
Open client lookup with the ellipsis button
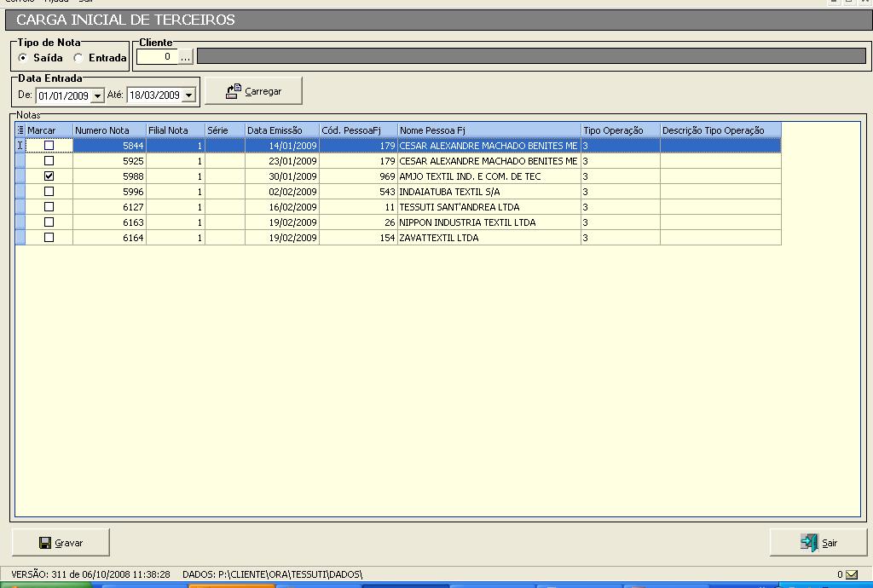(x=186, y=57)
